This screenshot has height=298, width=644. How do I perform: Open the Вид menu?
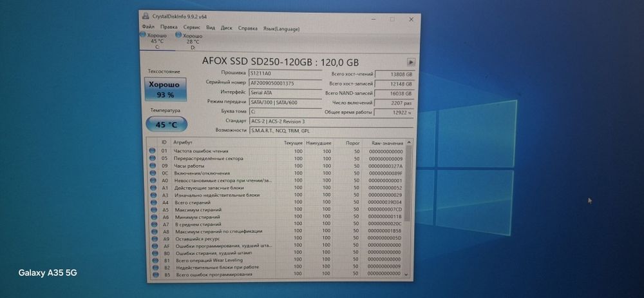pos(211,28)
